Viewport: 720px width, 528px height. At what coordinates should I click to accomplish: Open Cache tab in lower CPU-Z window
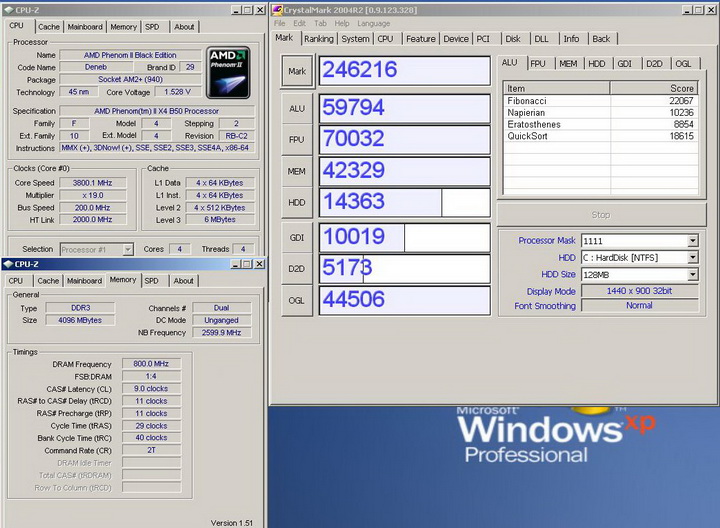point(48,281)
